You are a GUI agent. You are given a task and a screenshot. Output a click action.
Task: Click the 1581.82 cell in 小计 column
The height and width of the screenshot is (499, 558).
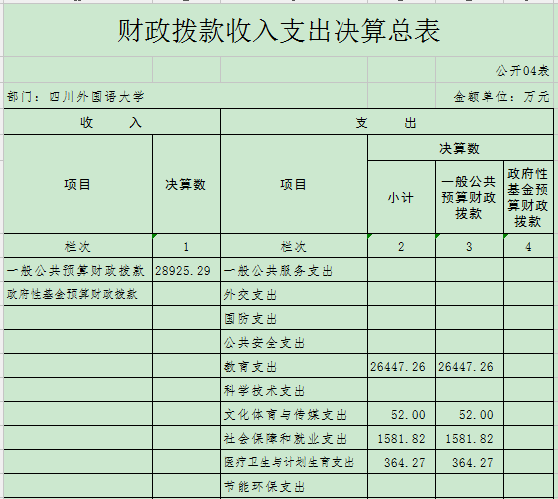coord(401,438)
